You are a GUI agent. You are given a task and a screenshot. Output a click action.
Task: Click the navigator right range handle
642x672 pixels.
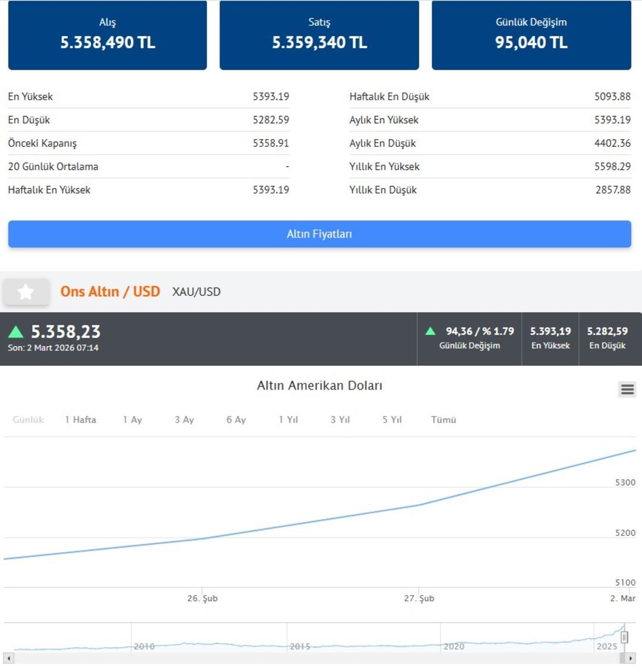click(x=624, y=638)
